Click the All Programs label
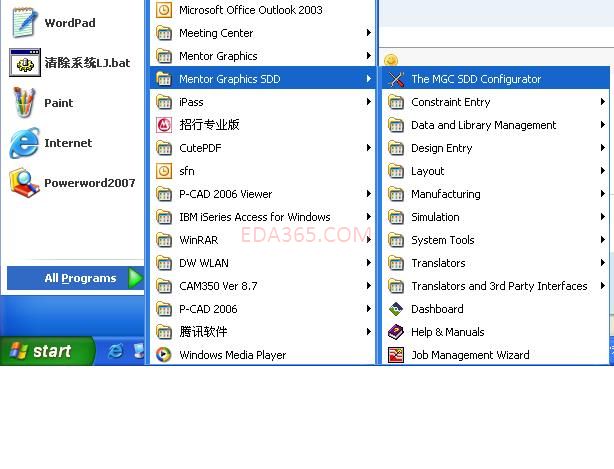Viewport: 614px width, 469px height. coord(80,278)
